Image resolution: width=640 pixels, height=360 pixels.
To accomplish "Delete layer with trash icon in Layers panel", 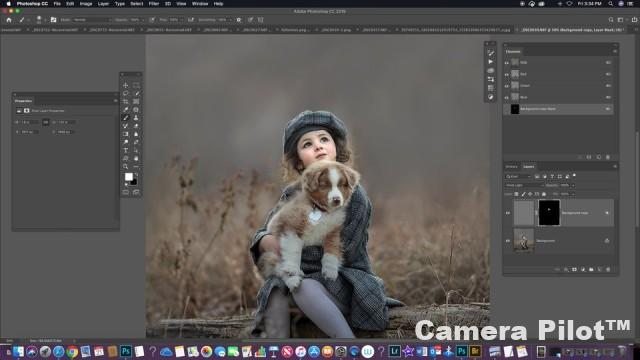I will click(x=608, y=270).
